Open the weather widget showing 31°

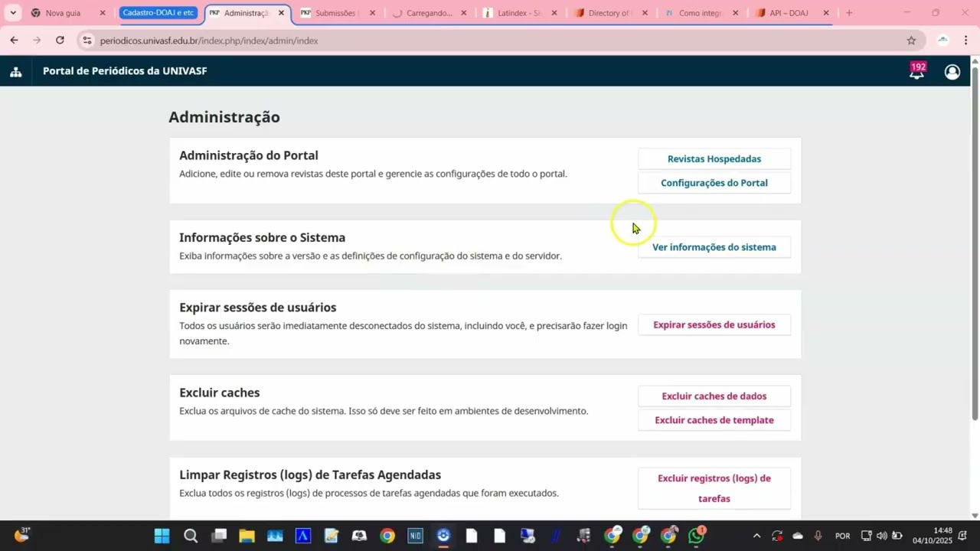[x=21, y=535]
